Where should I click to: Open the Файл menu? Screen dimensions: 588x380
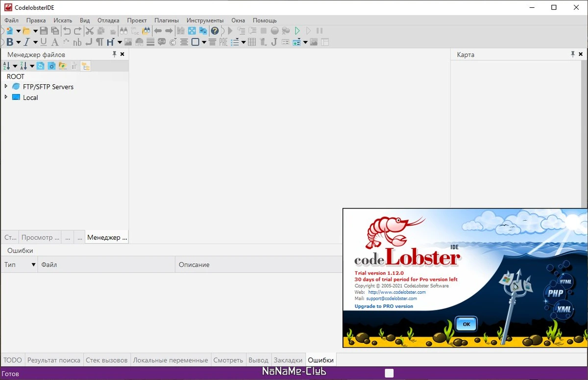click(x=11, y=20)
